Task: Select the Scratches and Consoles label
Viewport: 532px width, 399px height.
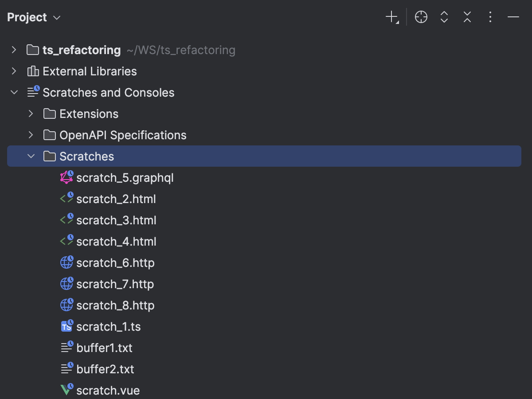Action: point(109,93)
